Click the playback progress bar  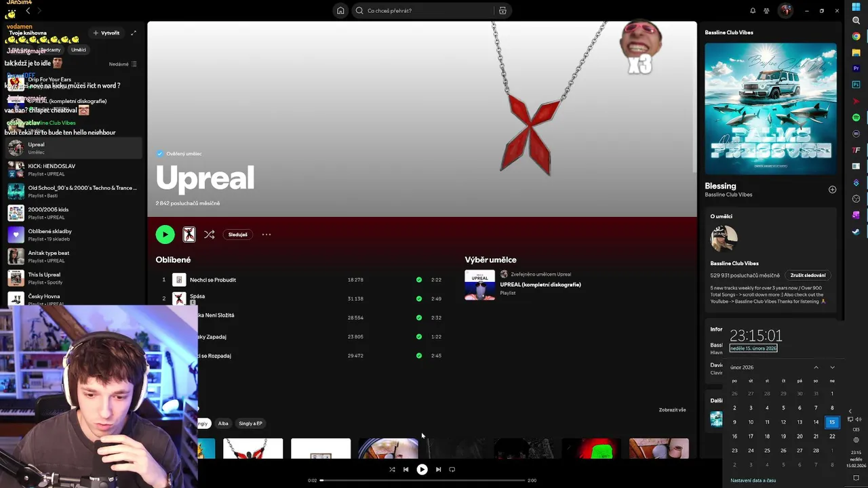pos(422,481)
